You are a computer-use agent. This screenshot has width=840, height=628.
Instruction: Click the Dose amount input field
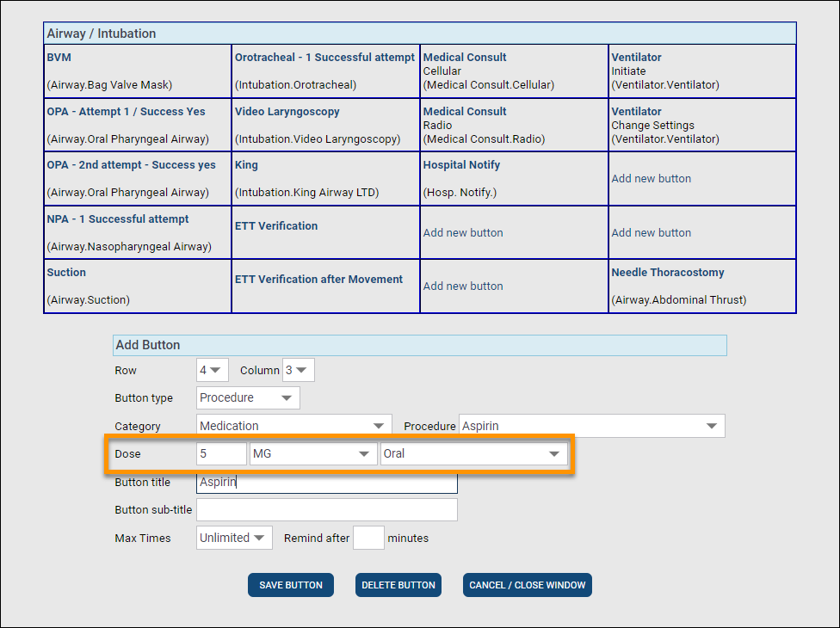pyautogui.click(x=221, y=454)
